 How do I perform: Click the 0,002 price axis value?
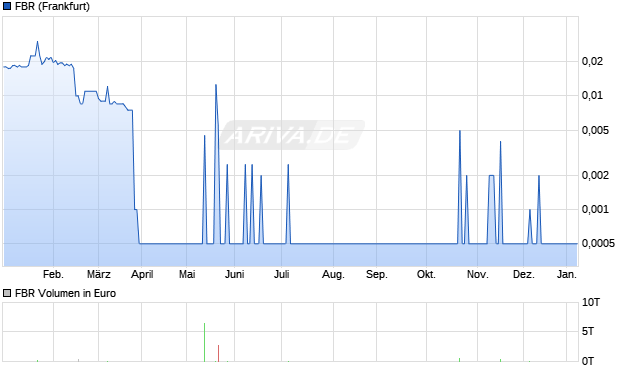[595, 175]
